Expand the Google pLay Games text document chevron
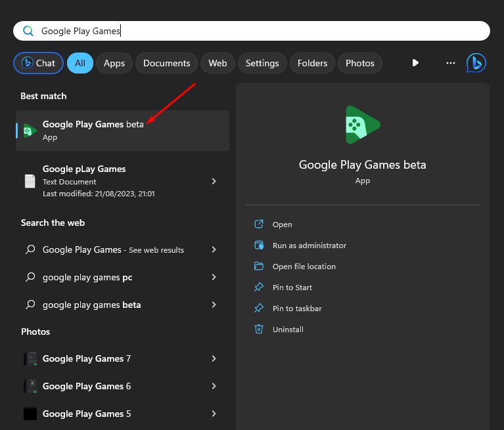Viewport: 504px width, 430px height. click(214, 181)
